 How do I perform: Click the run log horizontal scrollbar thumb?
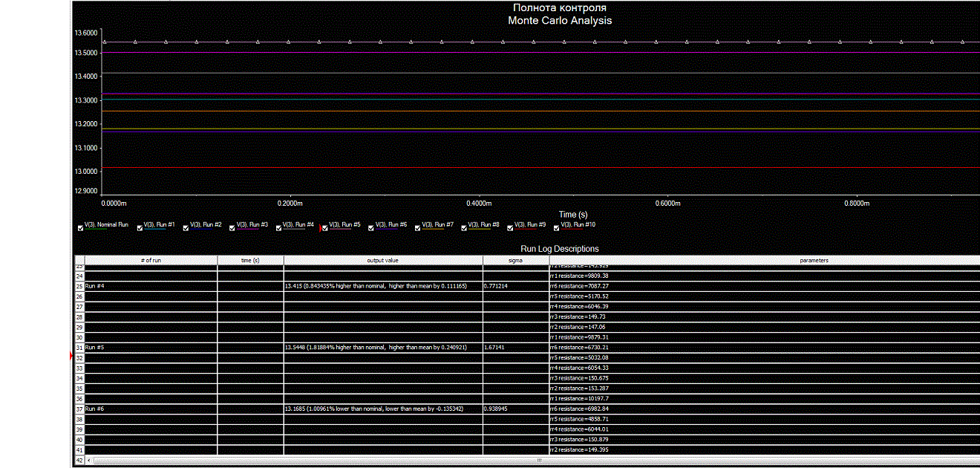(540, 461)
